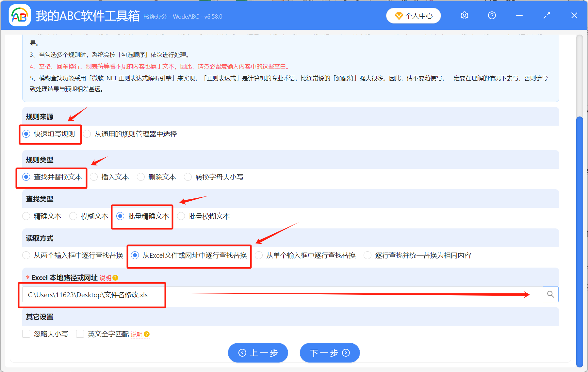Viewport: 588px width, 372px height.
Task: Click the 说明 help icon after 英文全字匹配
Action: pyautogui.click(x=147, y=334)
